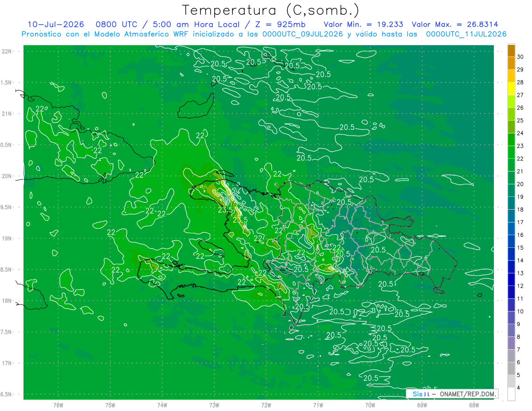Click the "17N" latitude axis label

pos(7,363)
